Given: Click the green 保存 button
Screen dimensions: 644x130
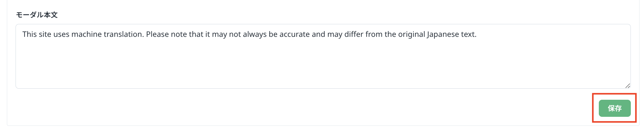Looking at the screenshot, I should [x=614, y=108].
